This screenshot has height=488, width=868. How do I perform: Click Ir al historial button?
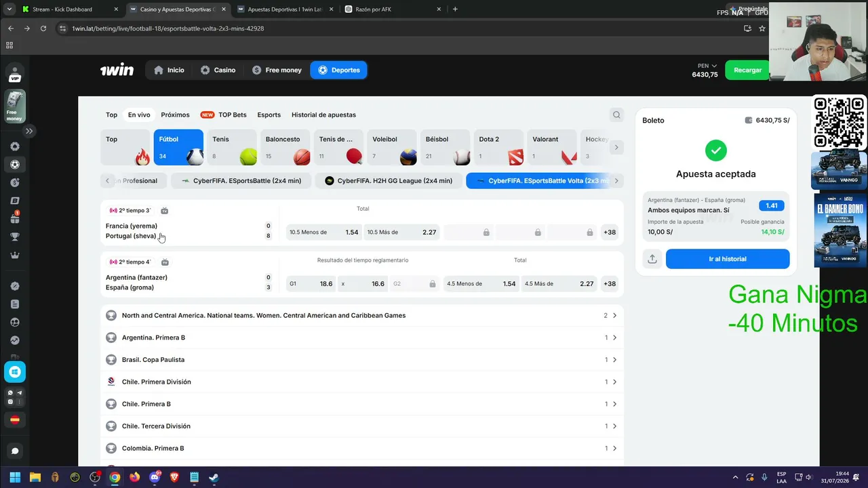point(728,259)
